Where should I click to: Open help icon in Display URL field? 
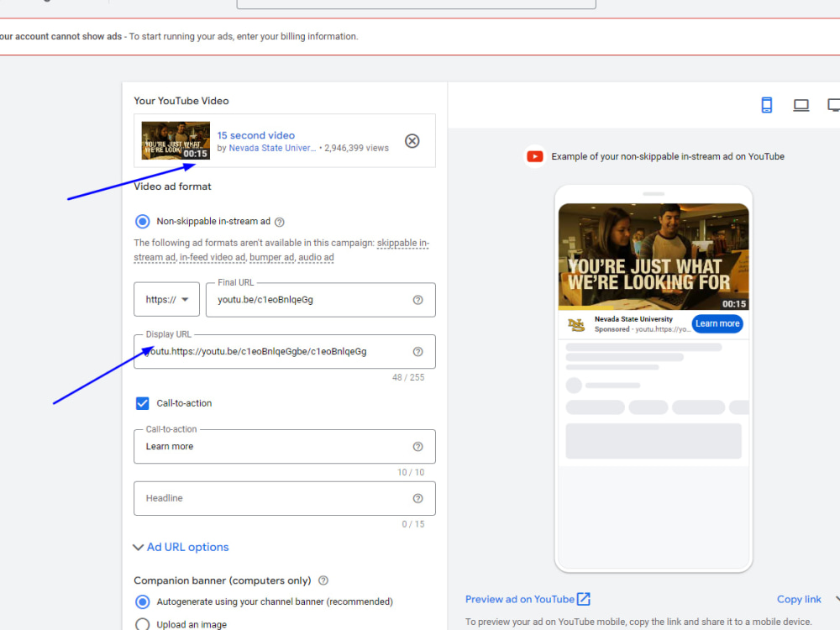(x=417, y=352)
